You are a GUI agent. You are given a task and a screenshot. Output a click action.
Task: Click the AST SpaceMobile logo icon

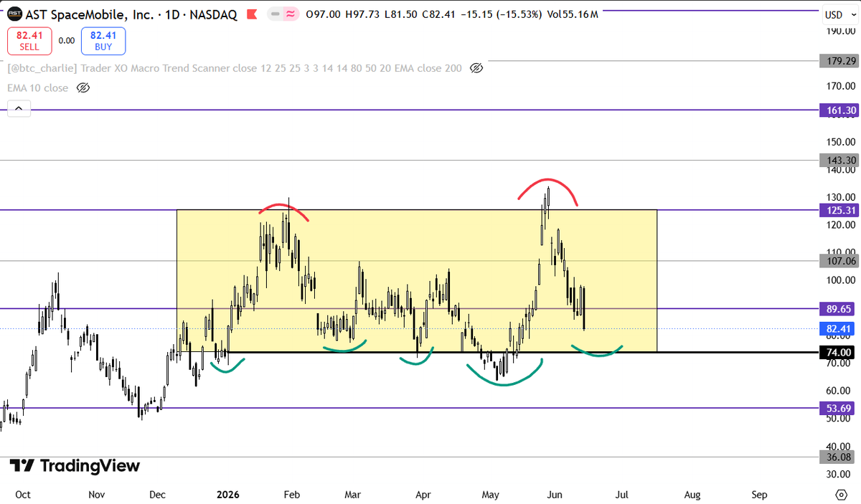pyautogui.click(x=14, y=14)
